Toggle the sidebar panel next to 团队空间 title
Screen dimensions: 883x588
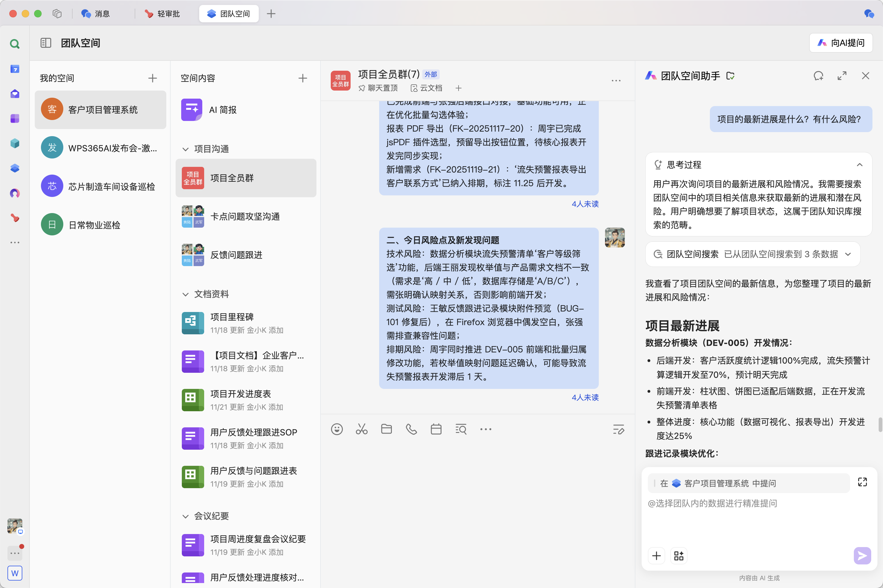tap(46, 43)
